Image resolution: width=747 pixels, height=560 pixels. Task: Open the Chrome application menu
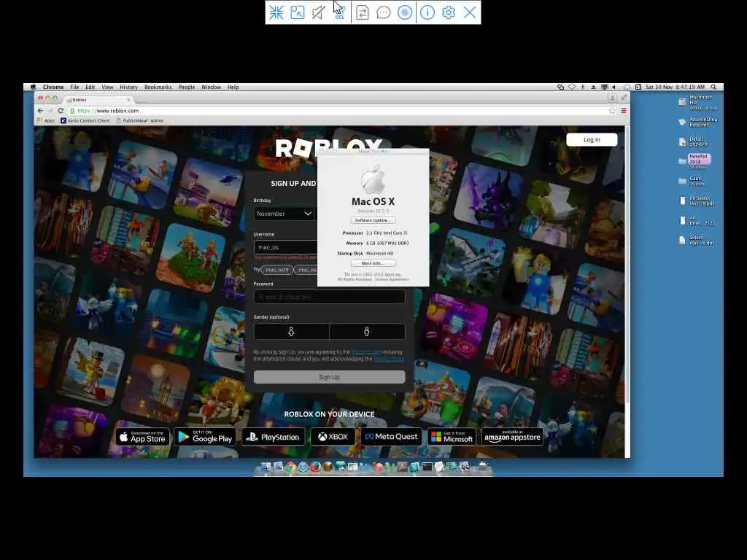tap(53, 87)
